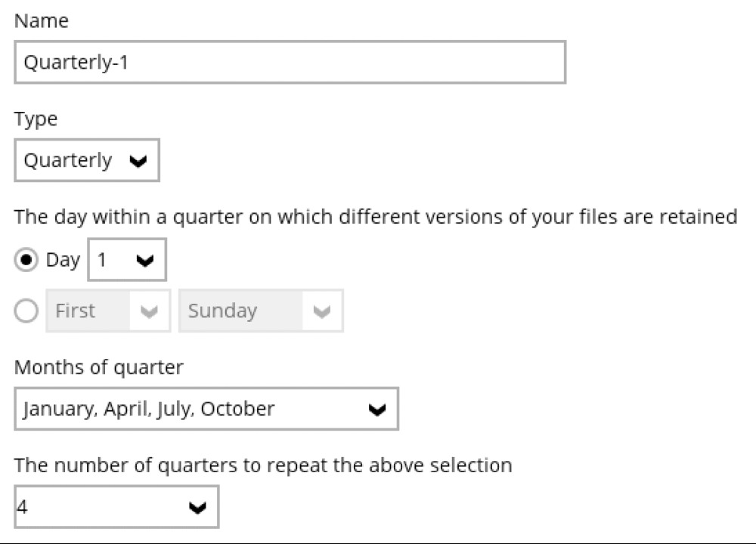
Task: Open the repeat quarters dropdown showing 4
Action: click(116, 506)
